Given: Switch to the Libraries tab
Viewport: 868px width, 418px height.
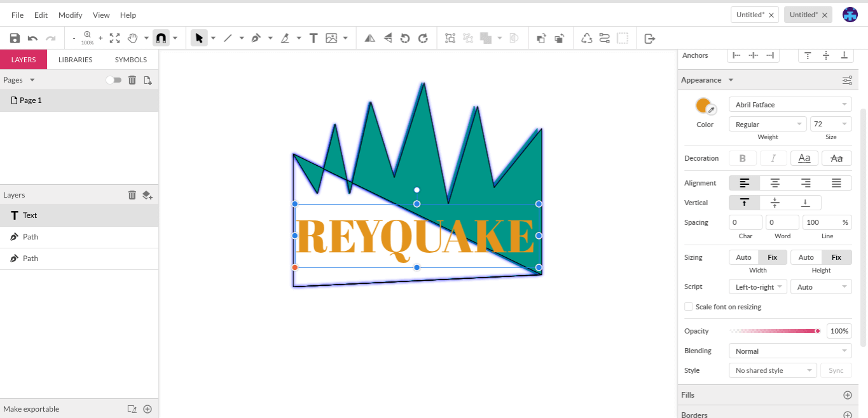Looking at the screenshot, I should pos(75,60).
